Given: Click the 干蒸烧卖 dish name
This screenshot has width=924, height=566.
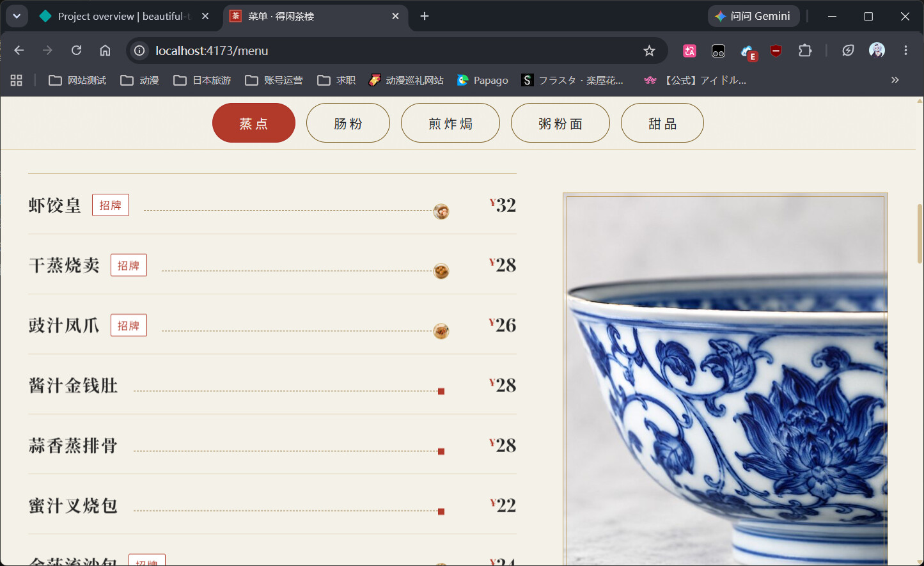Looking at the screenshot, I should (64, 265).
